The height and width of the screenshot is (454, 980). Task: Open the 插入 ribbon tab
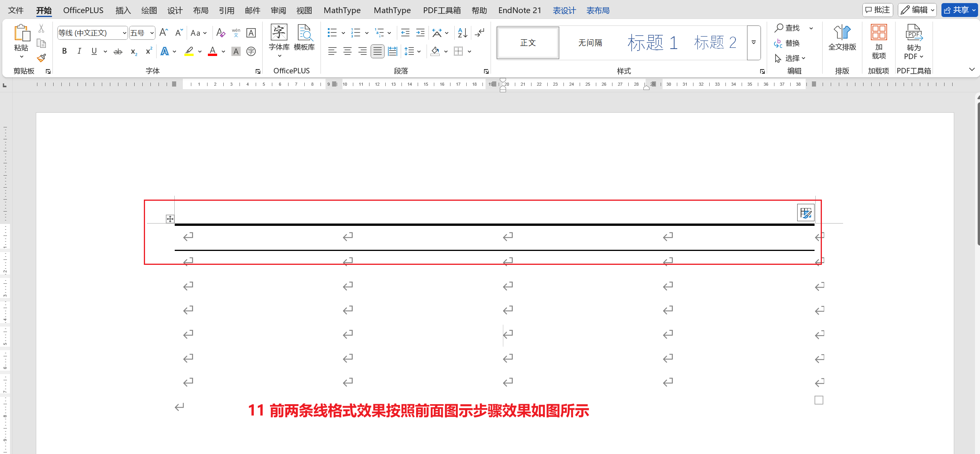point(123,10)
